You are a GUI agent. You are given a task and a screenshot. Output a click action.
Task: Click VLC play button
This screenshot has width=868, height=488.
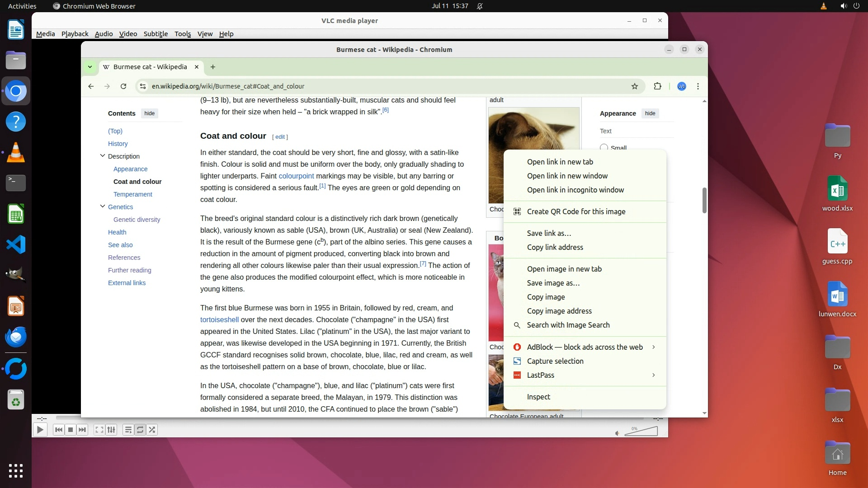pos(40,430)
